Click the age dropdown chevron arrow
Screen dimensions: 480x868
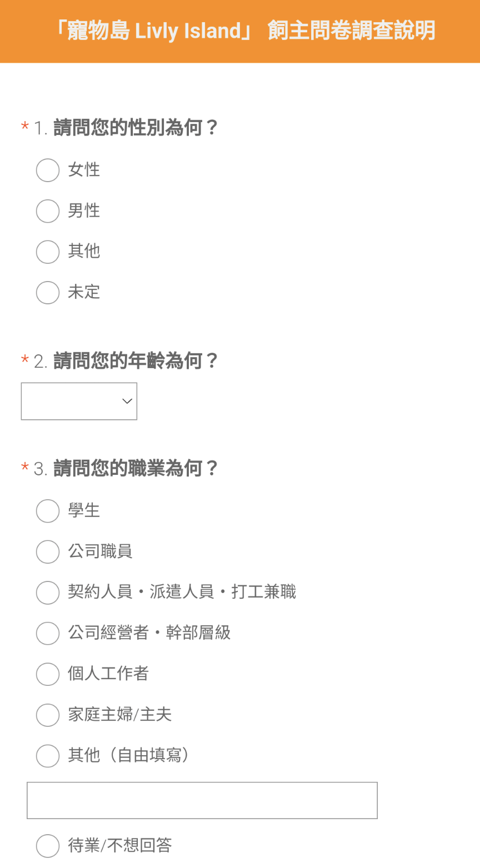click(127, 401)
